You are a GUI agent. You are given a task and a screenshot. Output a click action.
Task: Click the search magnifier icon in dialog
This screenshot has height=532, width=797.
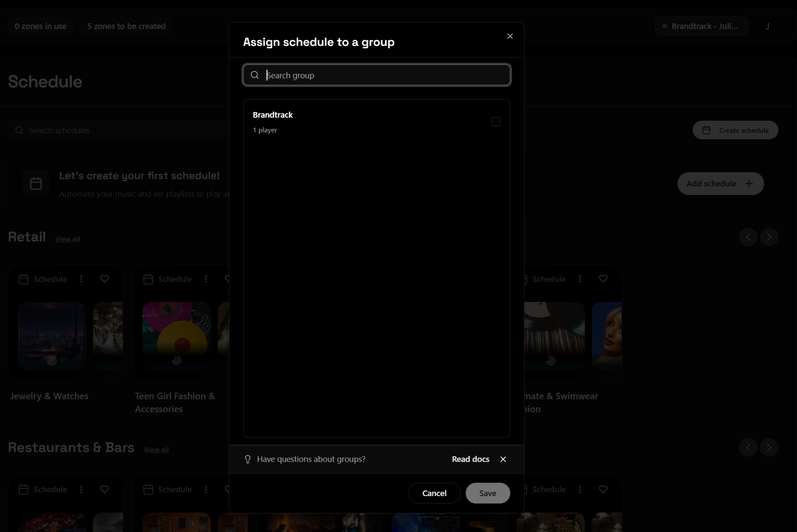(255, 75)
